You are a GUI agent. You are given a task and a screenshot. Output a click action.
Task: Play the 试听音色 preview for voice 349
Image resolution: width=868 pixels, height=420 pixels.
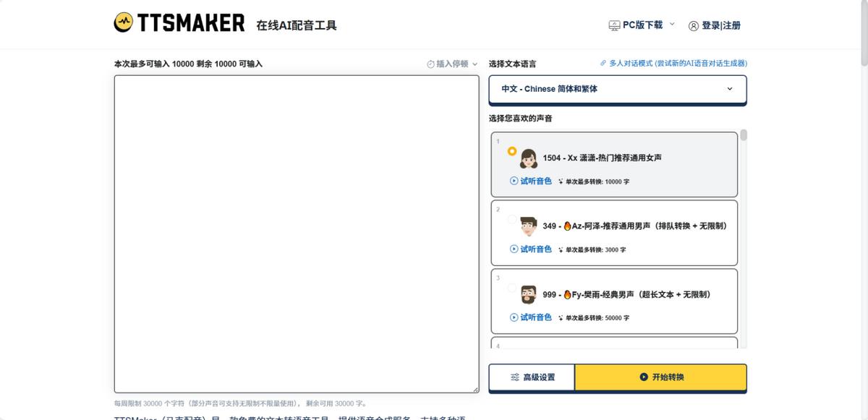[531, 249]
